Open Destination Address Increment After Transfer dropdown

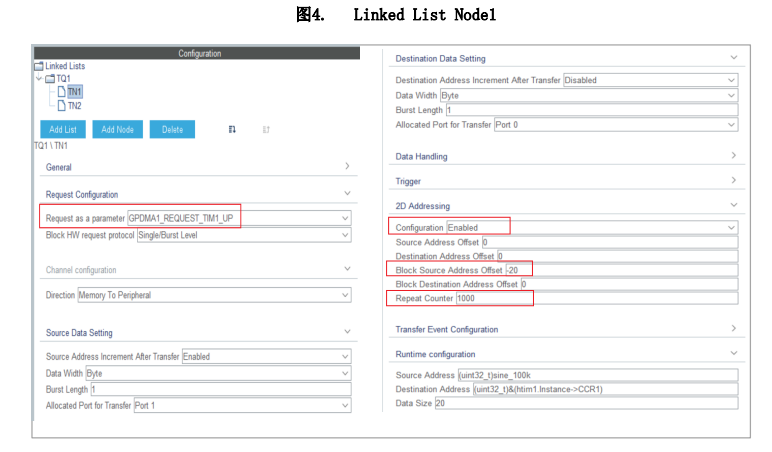[732, 80]
